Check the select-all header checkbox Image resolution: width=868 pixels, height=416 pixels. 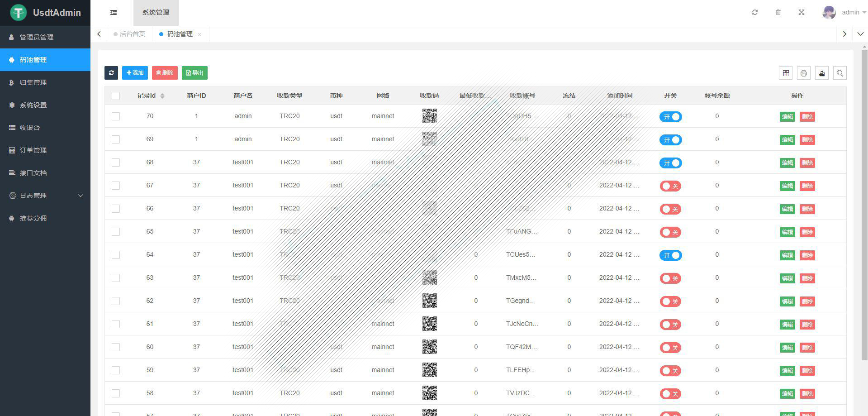(x=116, y=96)
